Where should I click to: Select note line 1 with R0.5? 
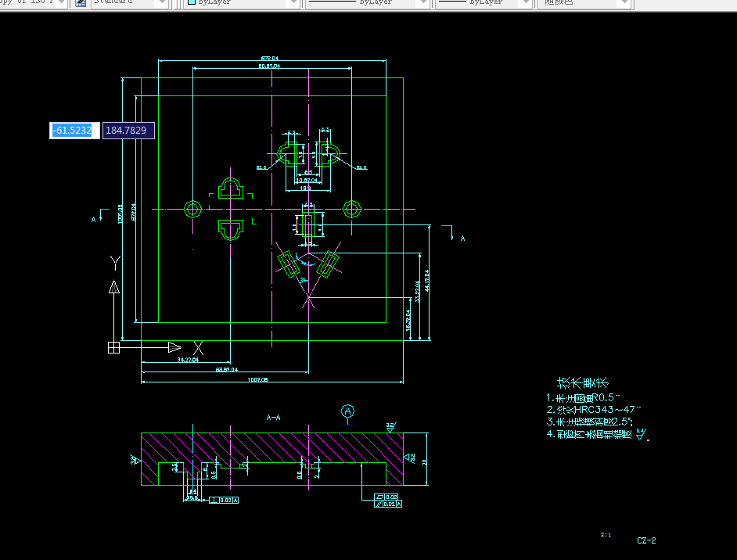583,398
